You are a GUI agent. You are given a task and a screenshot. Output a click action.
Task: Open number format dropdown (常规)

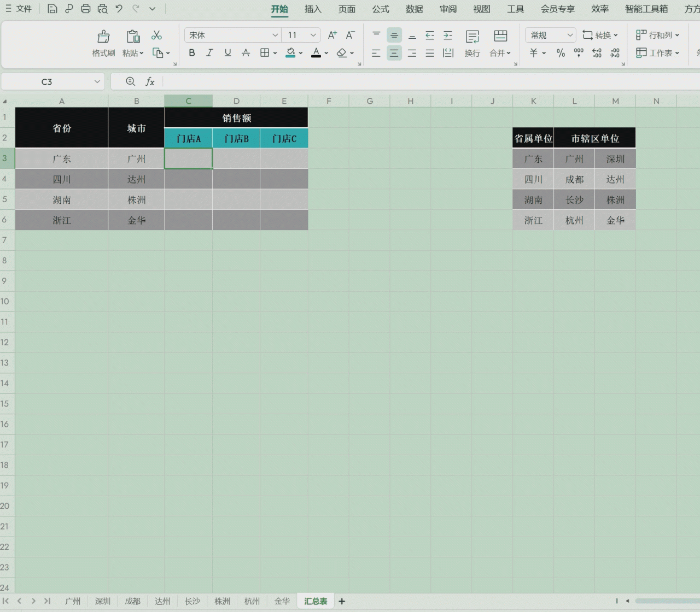pyautogui.click(x=570, y=35)
